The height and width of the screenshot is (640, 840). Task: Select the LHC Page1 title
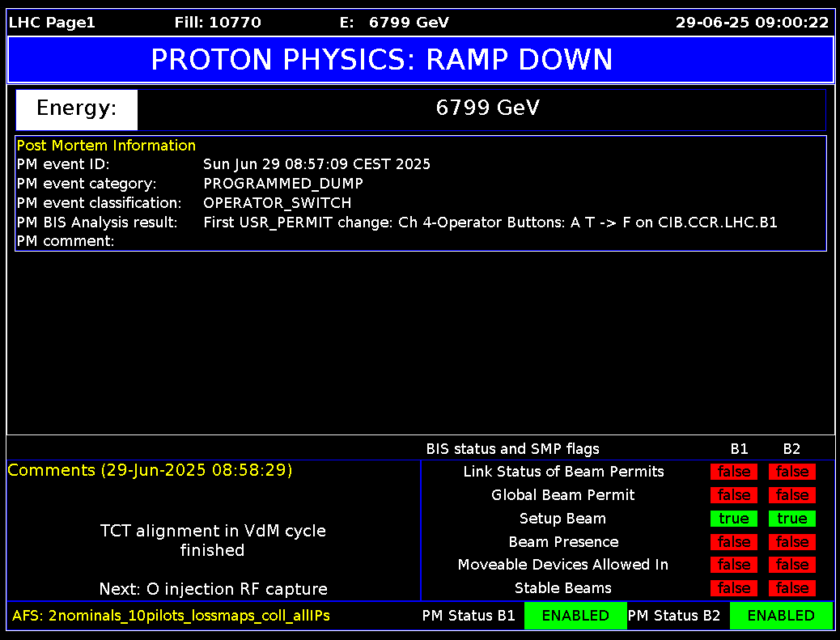pos(52,23)
